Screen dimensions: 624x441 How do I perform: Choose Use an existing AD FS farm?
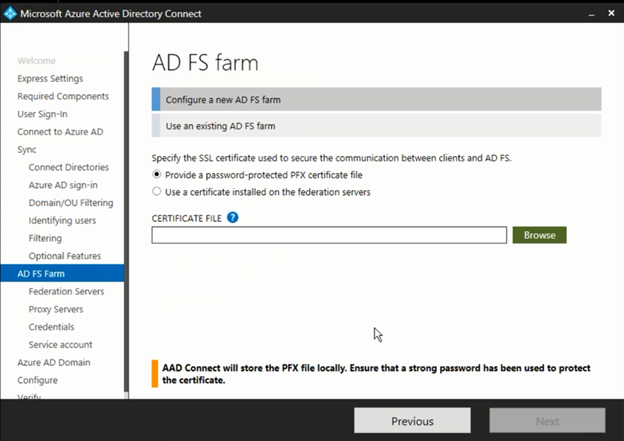pos(376,125)
